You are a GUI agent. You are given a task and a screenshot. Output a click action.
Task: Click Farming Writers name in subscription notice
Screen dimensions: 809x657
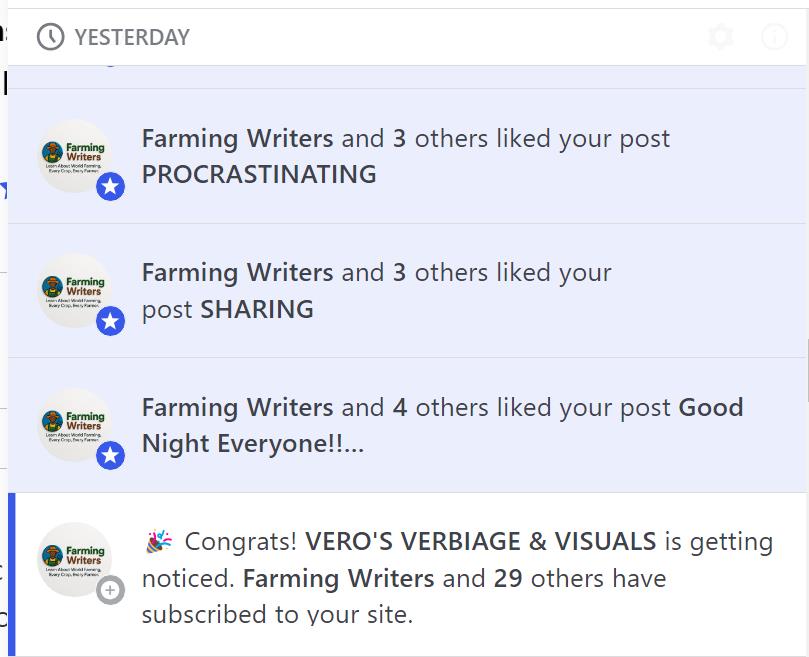[x=338, y=578]
